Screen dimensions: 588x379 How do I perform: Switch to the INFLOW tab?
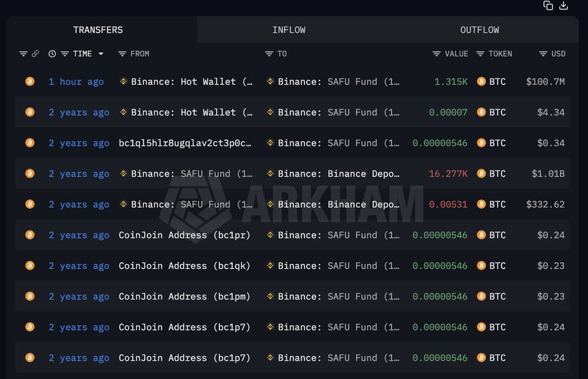point(289,30)
